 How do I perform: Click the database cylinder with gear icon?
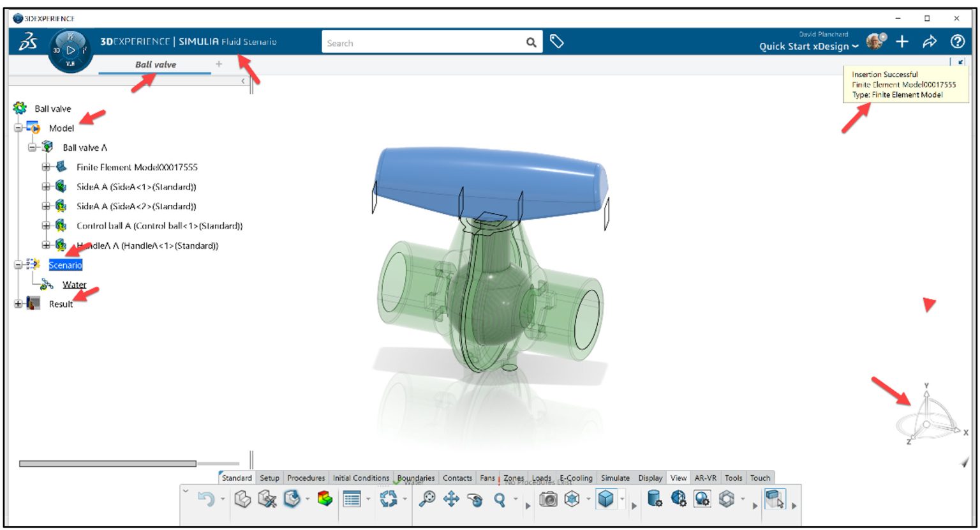pos(655,499)
